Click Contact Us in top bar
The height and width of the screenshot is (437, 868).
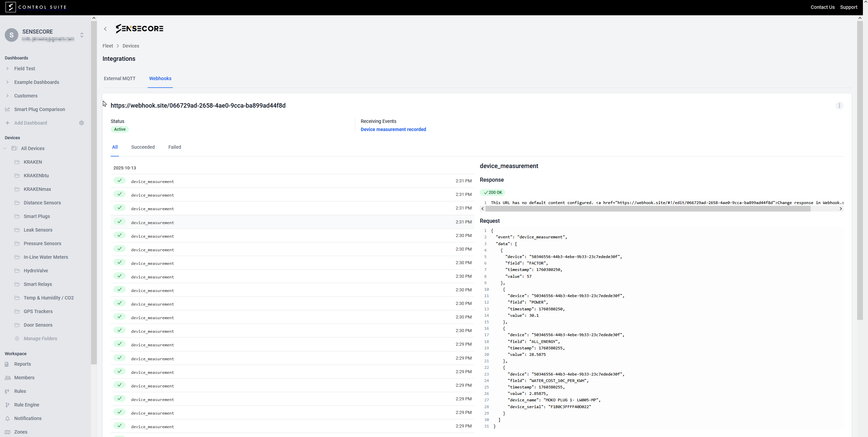pos(822,7)
